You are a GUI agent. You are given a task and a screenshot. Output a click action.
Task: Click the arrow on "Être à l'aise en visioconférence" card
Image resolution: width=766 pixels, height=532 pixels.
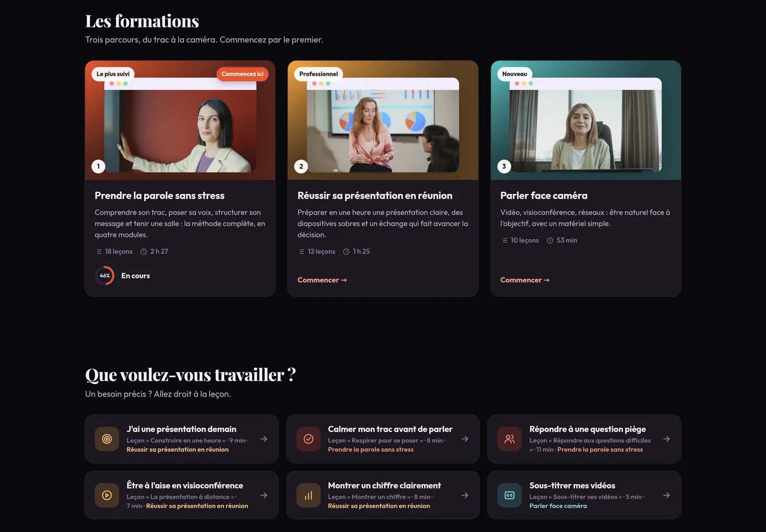264,495
